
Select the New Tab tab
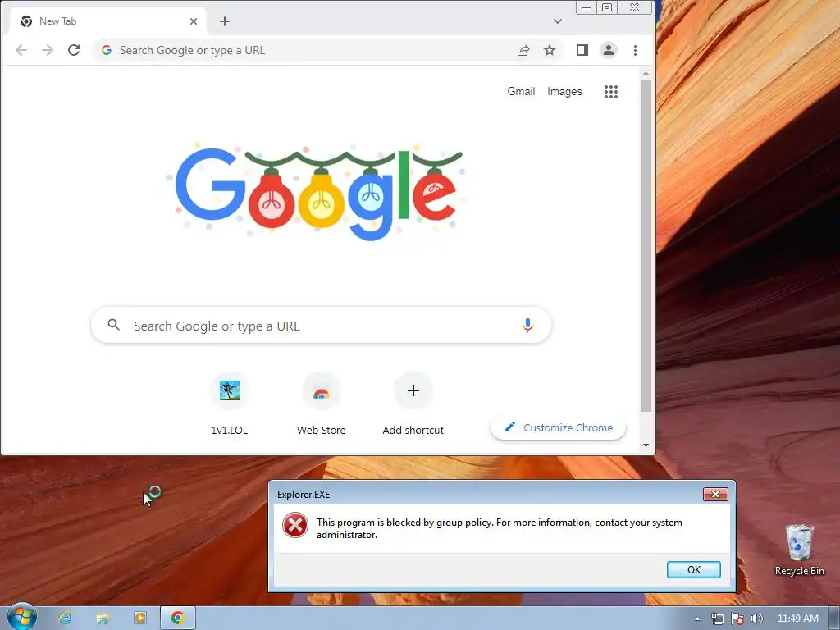(x=108, y=21)
